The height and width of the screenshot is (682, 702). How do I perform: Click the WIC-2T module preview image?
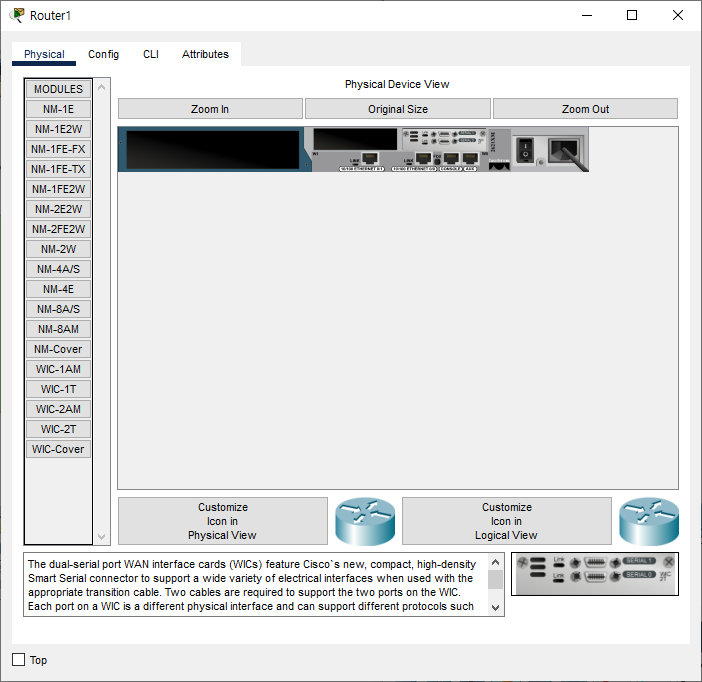[x=595, y=574]
